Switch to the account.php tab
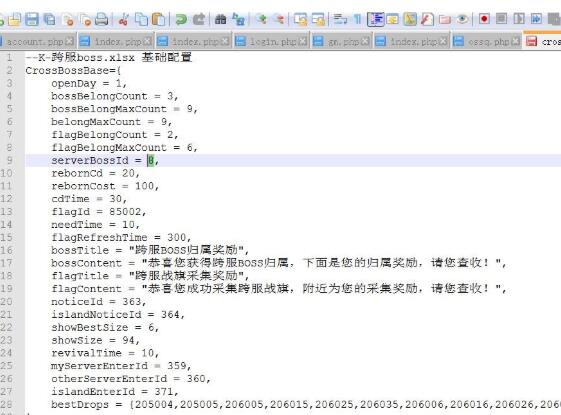This screenshot has height=415, width=561. pos(35,42)
